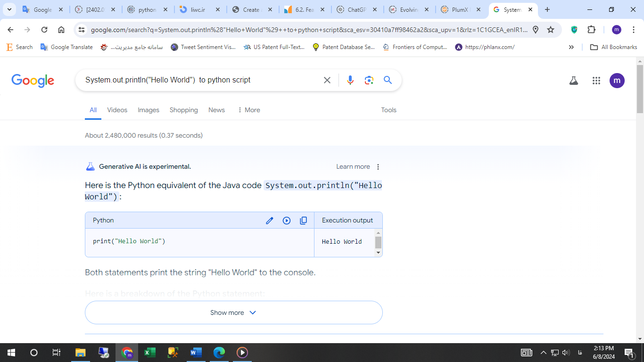Open the extensions puzzle icon
644x362 pixels.
592,30
